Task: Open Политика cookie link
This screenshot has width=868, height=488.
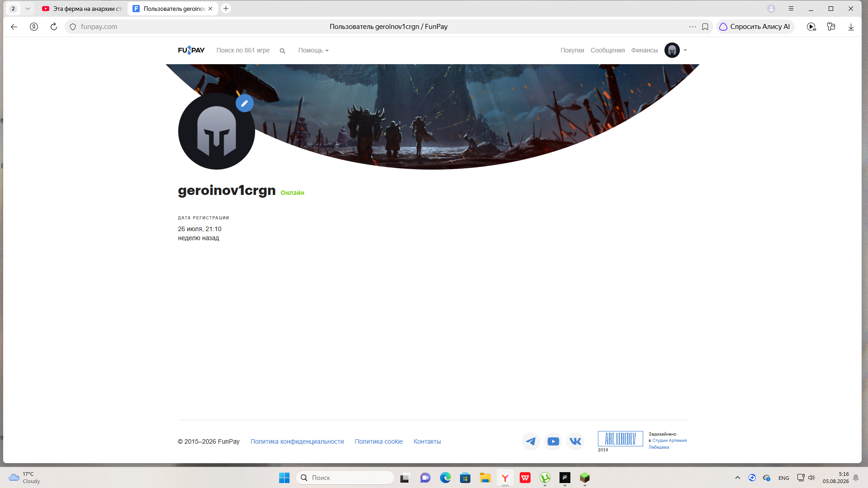Action: pos(379,442)
